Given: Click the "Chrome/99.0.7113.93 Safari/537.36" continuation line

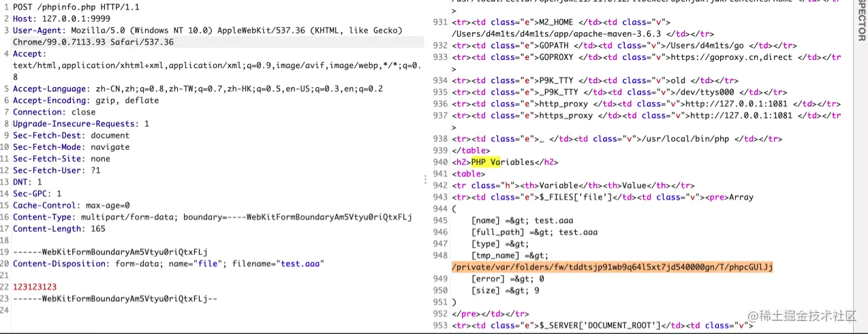Looking at the screenshot, I should (93, 42).
